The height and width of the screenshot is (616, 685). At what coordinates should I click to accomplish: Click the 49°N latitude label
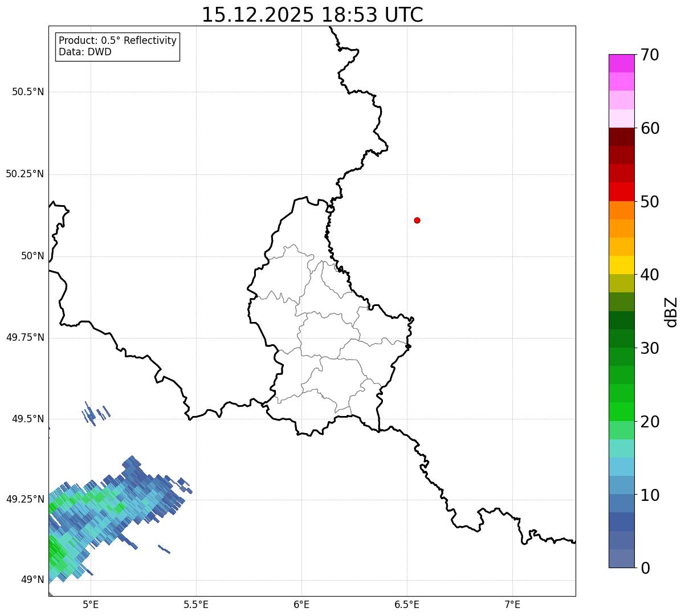pyautogui.click(x=32, y=580)
